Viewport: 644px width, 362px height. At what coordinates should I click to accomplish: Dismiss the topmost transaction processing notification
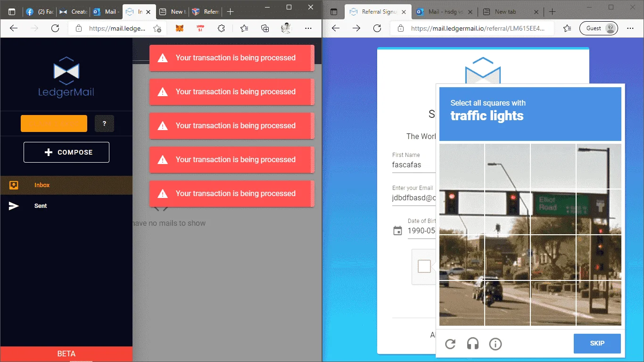pyautogui.click(x=231, y=58)
